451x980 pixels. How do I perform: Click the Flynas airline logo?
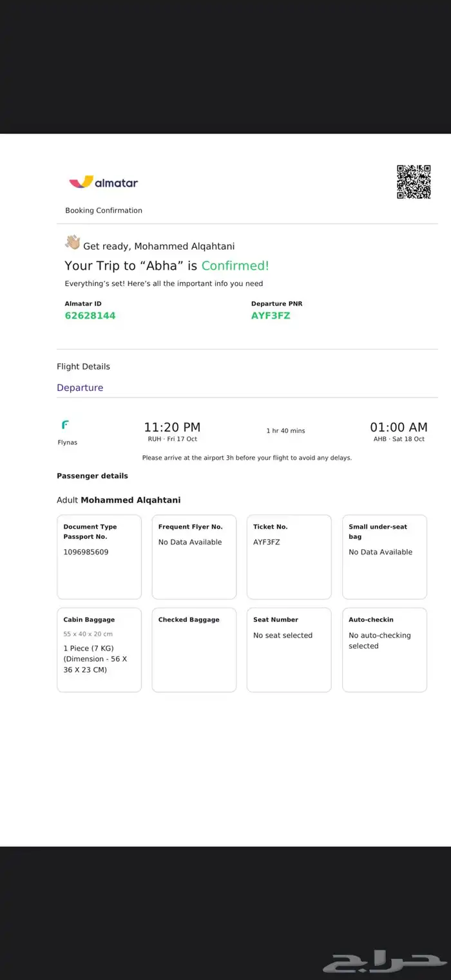65,425
